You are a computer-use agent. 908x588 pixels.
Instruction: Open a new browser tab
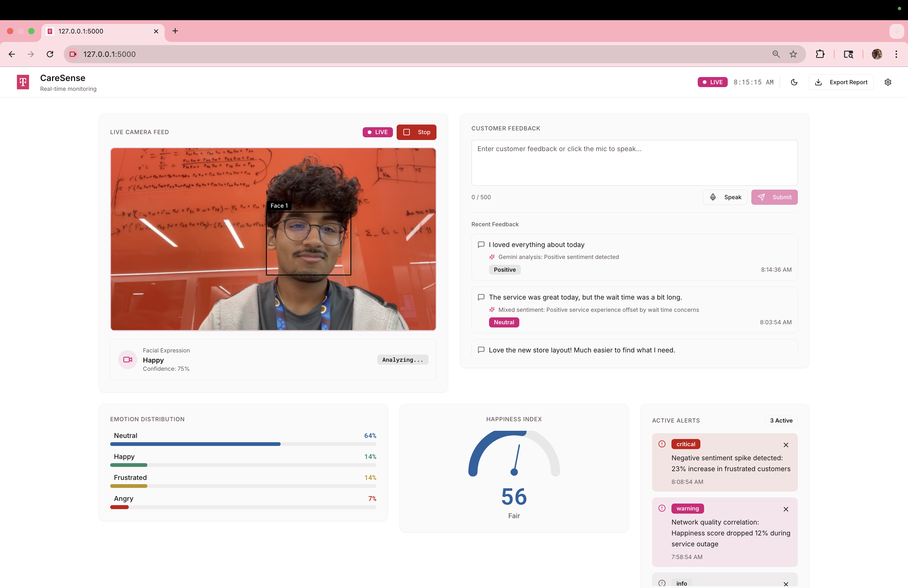(175, 31)
